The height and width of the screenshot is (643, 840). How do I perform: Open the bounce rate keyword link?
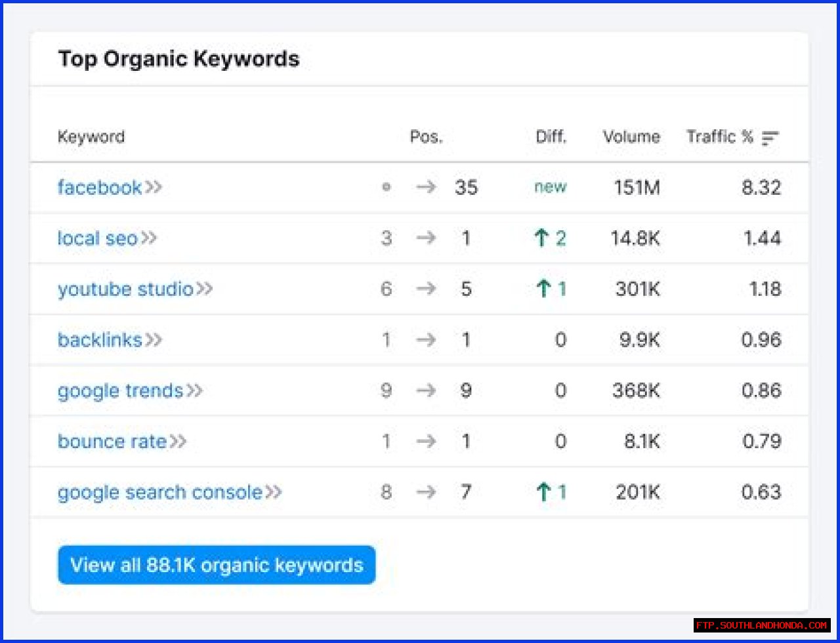click(x=112, y=442)
